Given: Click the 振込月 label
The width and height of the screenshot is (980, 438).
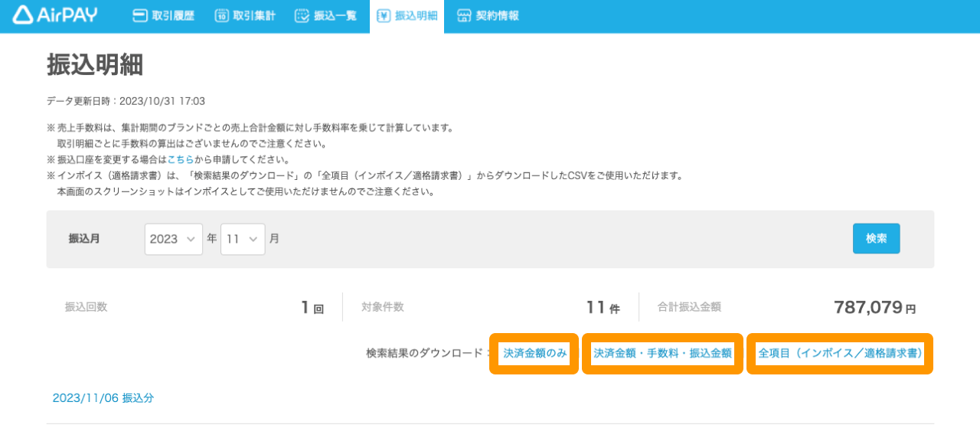Looking at the screenshot, I should pyautogui.click(x=84, y=239).
